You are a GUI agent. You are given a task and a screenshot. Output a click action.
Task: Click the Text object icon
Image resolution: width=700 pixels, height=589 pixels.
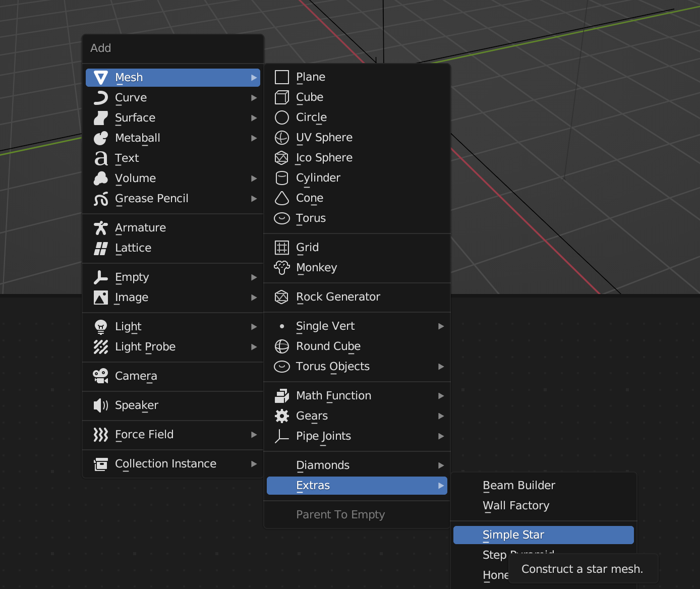(101, 158)
